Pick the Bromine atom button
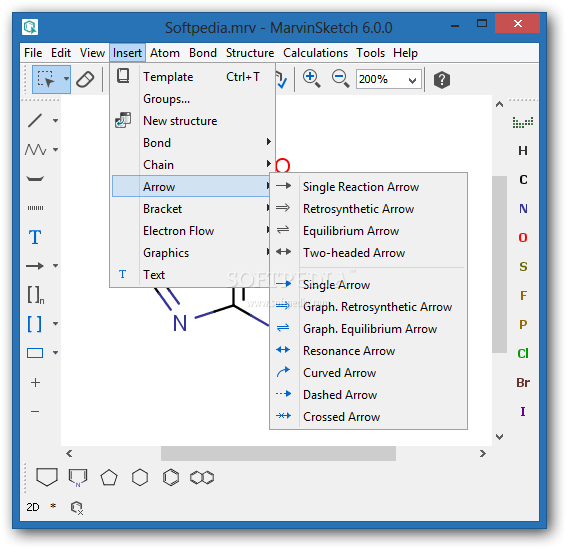567x549 pixels. pyautogui.click(x=523, y=382)
